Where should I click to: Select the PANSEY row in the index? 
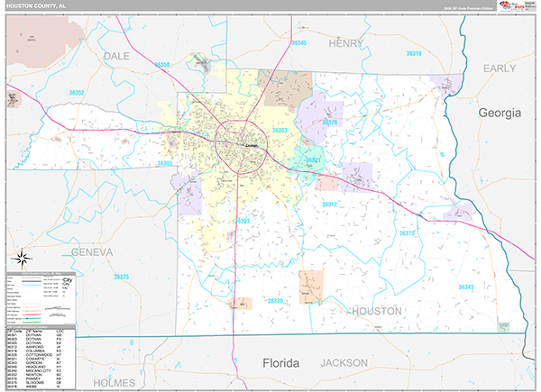pyautogui.click(x=41, y=378)
